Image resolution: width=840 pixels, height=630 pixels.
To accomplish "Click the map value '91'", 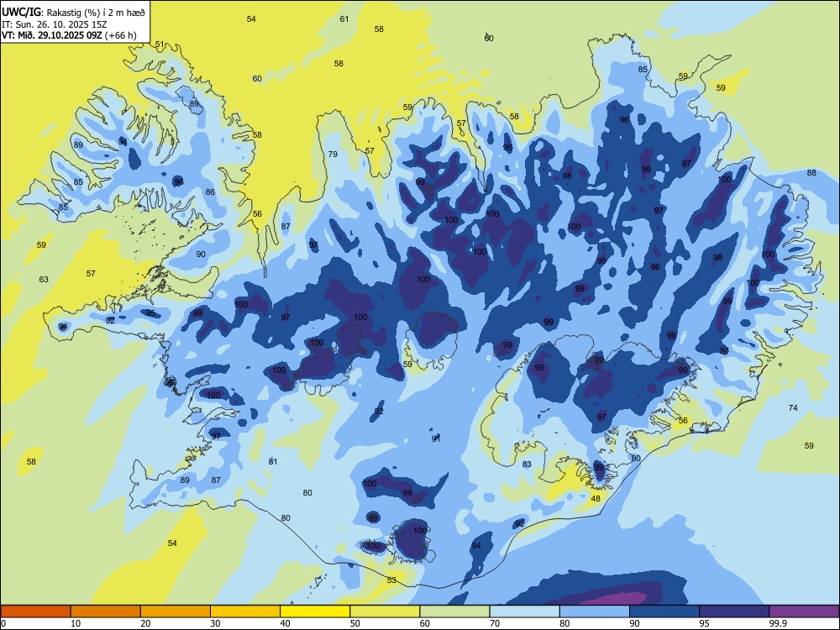I will pyautogui.click(x=436, y=439).
